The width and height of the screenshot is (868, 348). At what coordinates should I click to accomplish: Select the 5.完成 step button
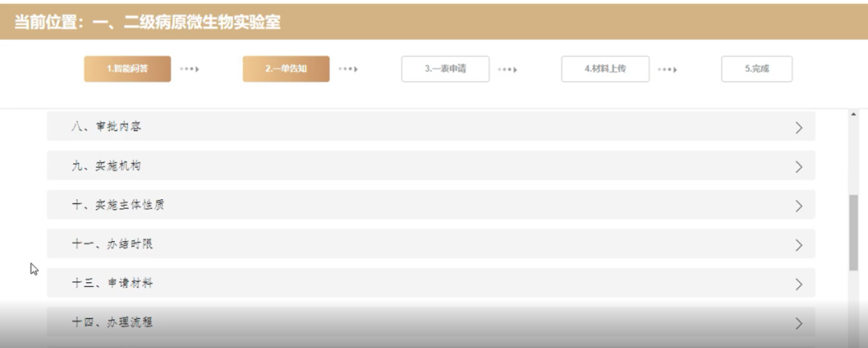point(755,69)
